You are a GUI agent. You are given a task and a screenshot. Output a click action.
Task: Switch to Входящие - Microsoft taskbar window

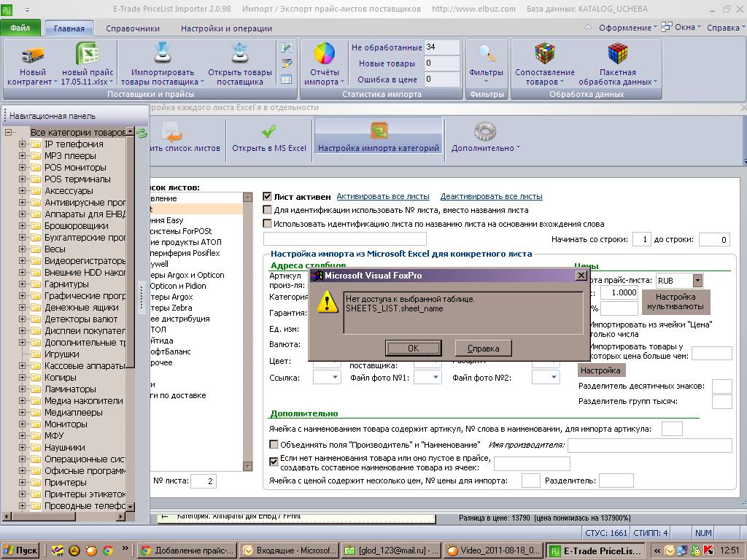[x=289, y=551]
